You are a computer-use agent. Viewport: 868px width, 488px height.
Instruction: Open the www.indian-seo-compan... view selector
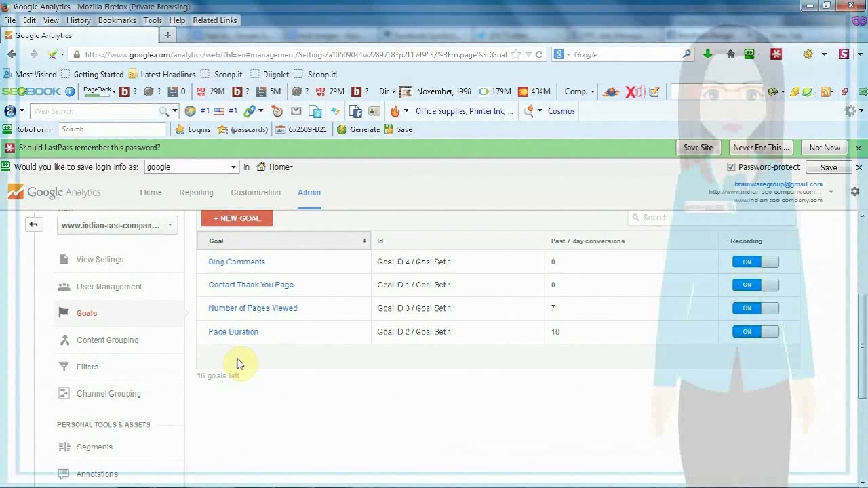tap(117, 226)
